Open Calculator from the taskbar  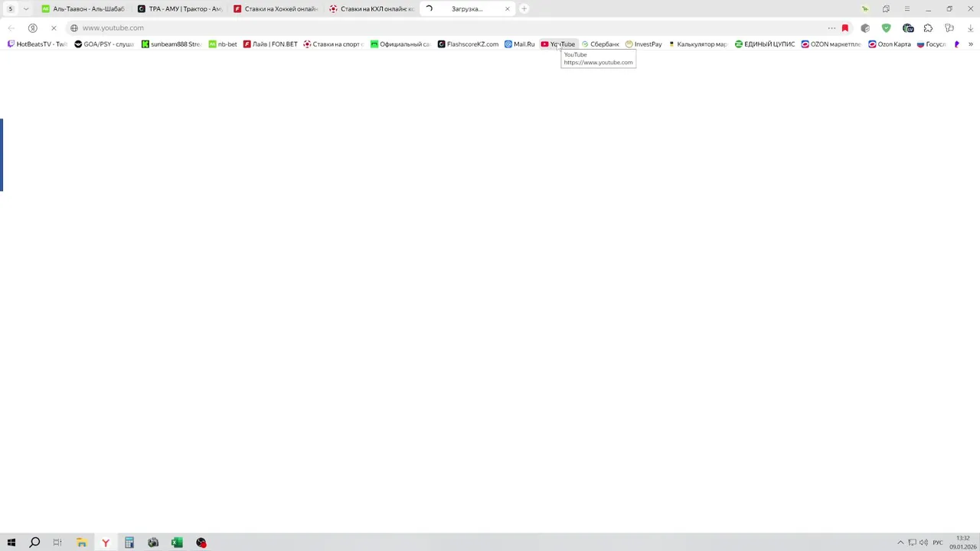click(x=129, y=543)
